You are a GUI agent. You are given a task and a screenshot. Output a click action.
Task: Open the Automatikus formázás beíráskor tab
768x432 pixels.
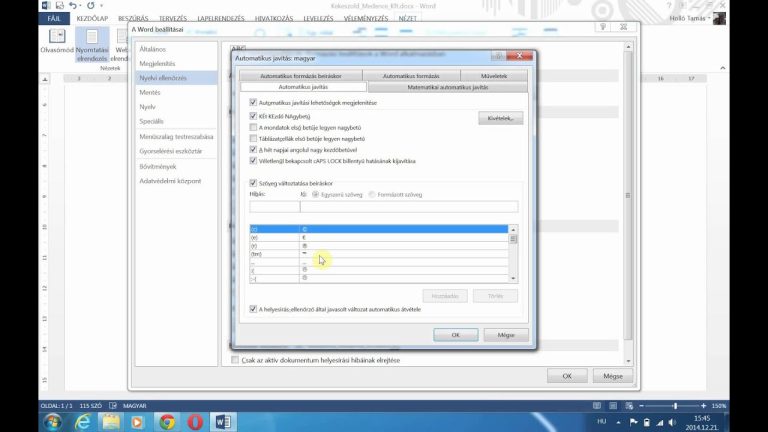click(x=301, y=76)
